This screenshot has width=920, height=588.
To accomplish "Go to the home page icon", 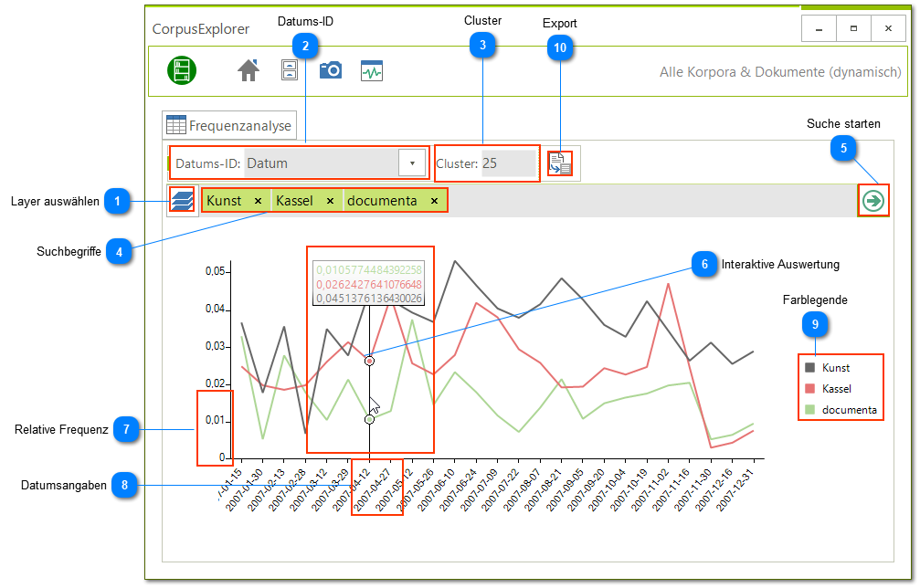I will 249,70.
